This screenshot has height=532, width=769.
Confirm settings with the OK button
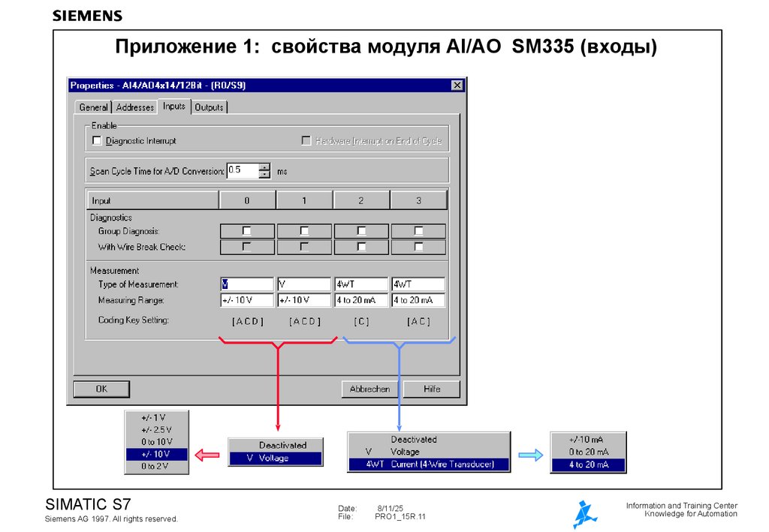click(x=101, y=389)
